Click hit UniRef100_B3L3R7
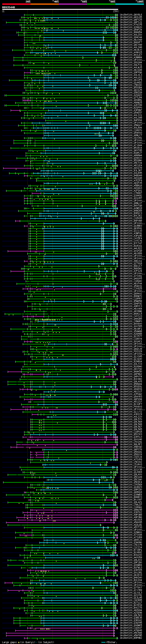 pos(131,170)
